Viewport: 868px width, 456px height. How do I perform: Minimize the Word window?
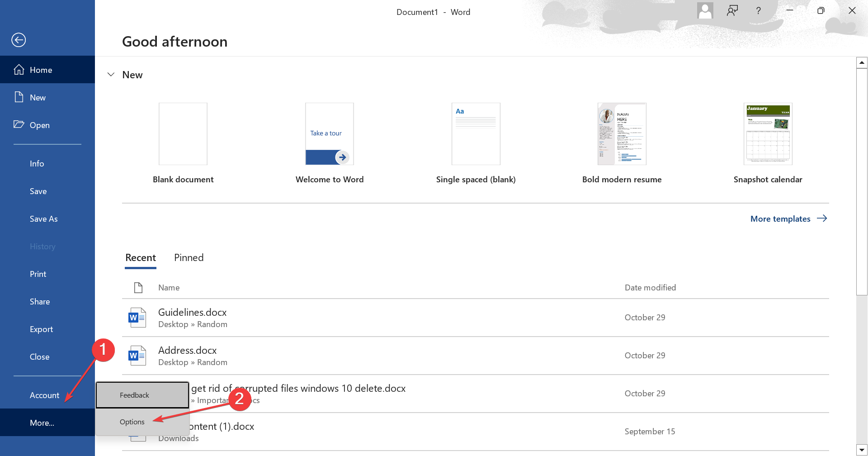tap(790, 11)
